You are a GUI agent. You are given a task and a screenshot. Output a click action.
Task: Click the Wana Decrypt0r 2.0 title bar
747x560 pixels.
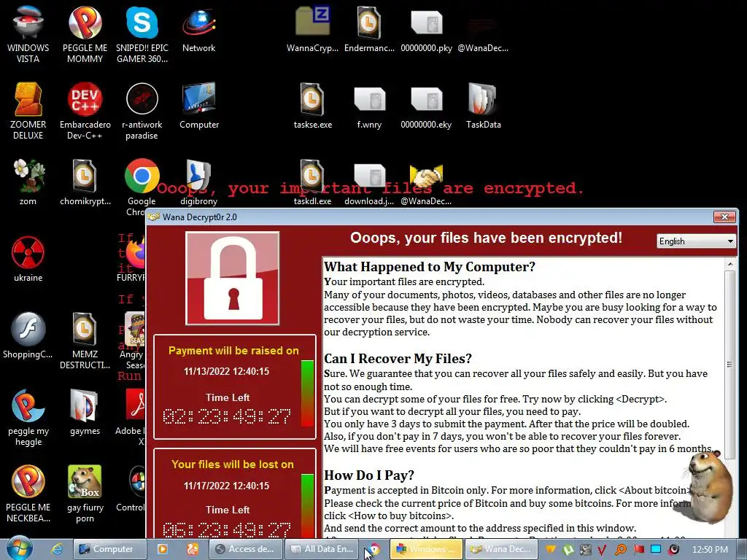pyautogui.click(x=429, y=217)
